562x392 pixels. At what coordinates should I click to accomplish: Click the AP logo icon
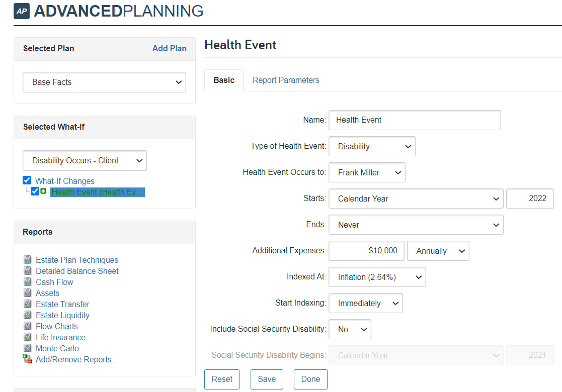(22, 11)
